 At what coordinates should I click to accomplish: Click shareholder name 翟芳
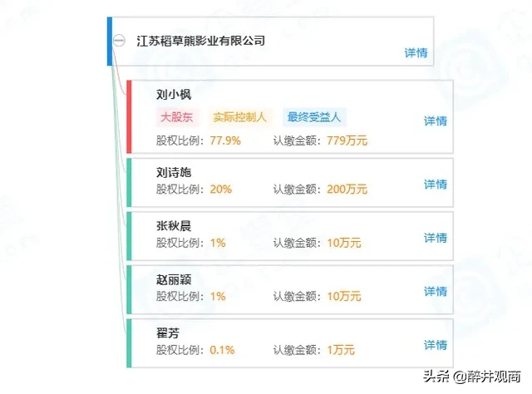coord(168,333)
